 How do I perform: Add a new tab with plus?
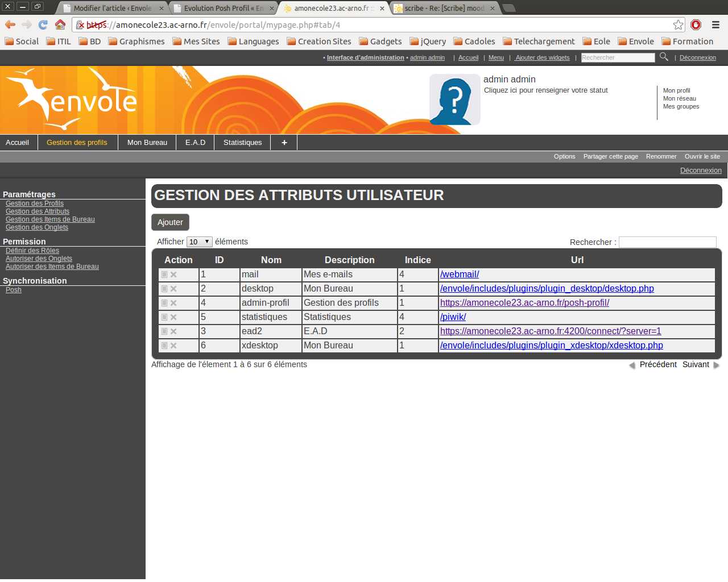coord(284,143)
